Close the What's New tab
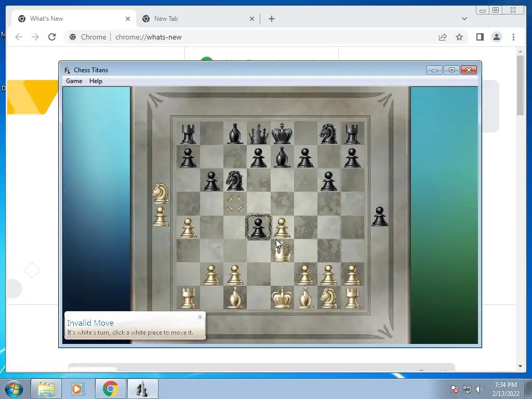This screenshot has width=532, height=399. [128, 19]
